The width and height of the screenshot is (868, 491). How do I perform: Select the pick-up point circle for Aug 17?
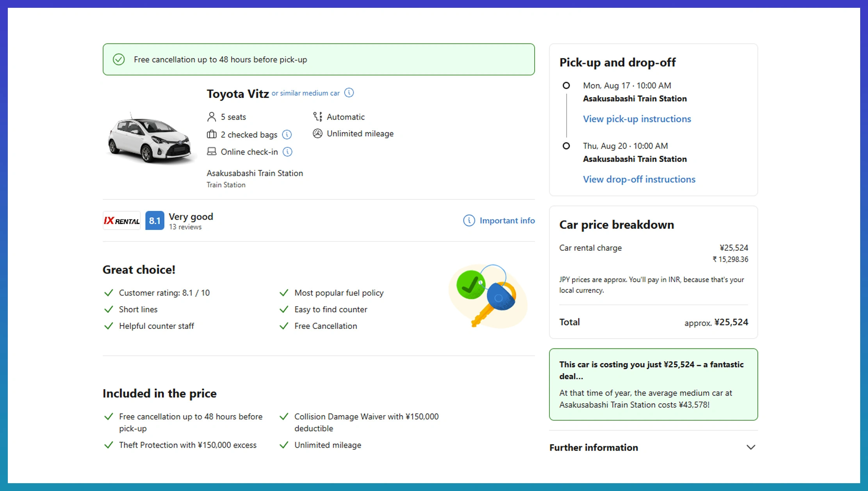(x=566, y=86)
